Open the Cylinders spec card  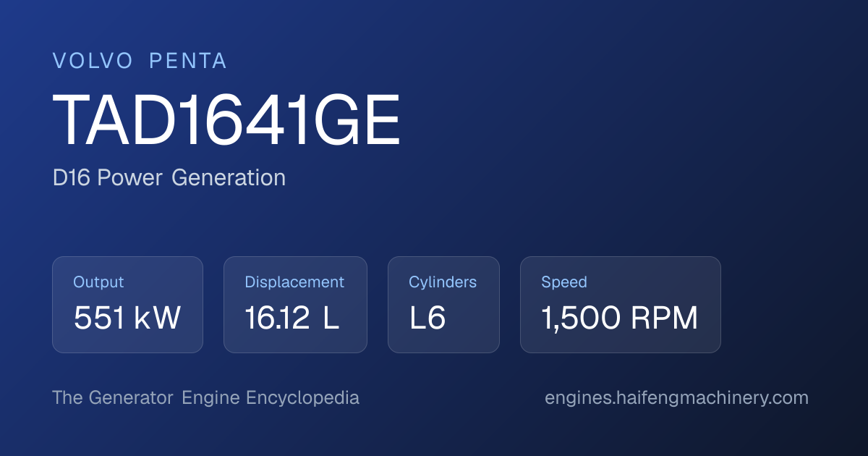pyautogui.click(x=443, y=305)
